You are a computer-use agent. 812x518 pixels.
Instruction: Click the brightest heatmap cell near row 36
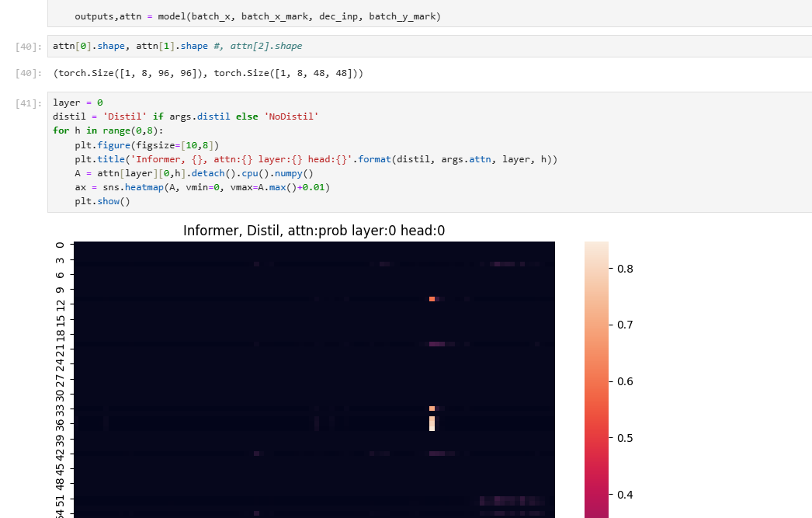coord(432,423)
